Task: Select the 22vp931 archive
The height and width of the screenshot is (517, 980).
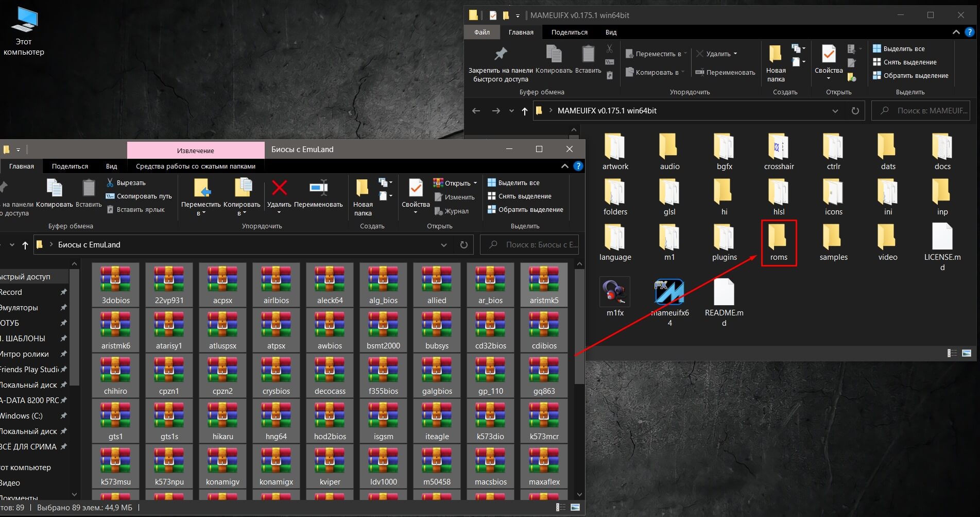Action: click(x=169, y=285)
